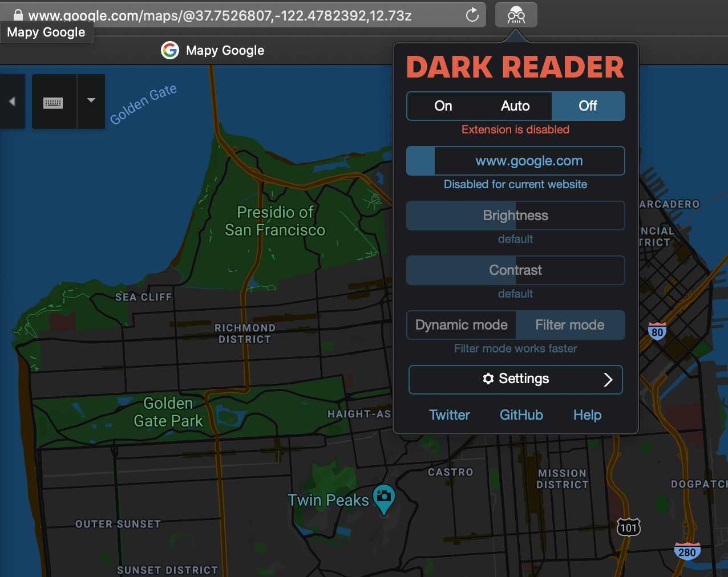The image size is (728, 577).
Task: Click the gear icon on the Settings button
Action: [488, 379]
